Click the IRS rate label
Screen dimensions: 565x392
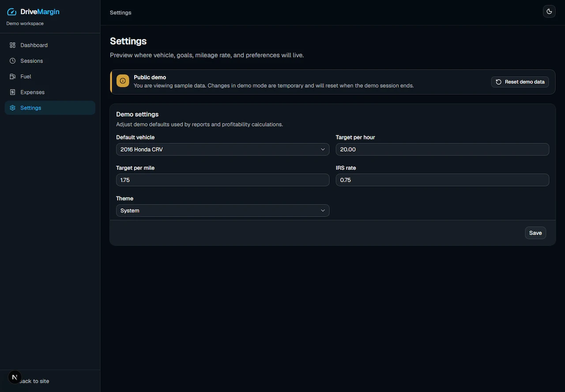click(346, 168)
